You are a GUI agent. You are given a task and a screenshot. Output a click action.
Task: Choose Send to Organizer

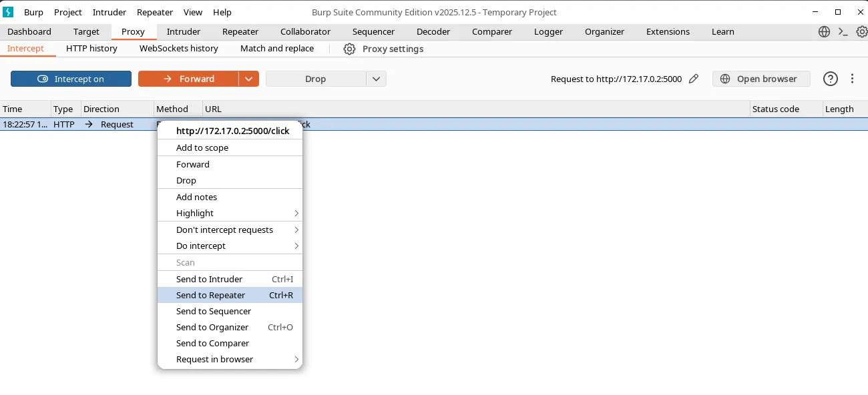tap(230, 327)
